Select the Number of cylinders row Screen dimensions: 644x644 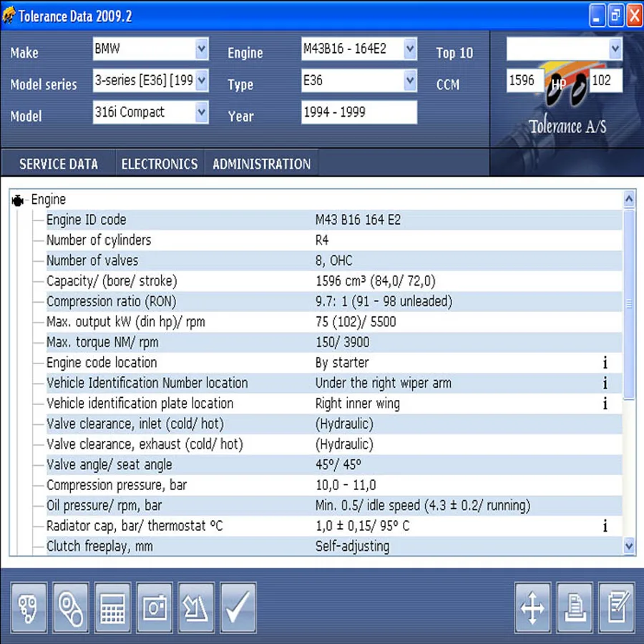(334, 240)
